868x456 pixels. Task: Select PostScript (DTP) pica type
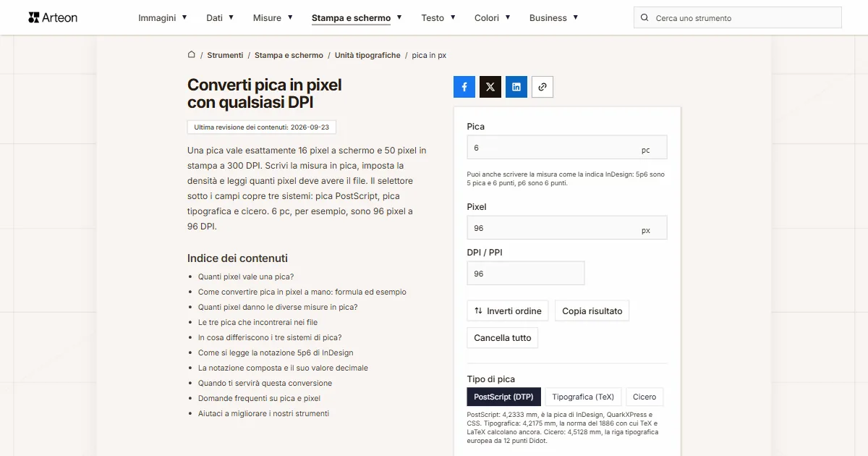pyautogui.click(x=504, y=397)
